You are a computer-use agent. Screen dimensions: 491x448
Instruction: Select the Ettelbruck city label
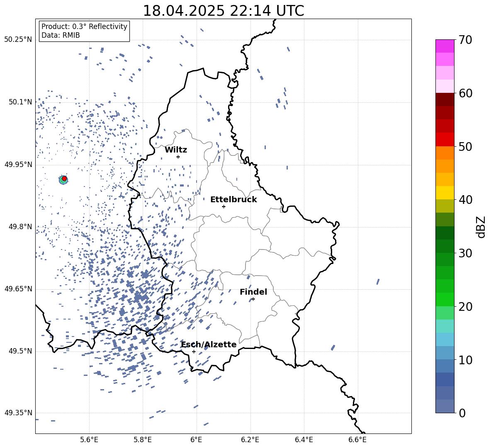(x=233, y=200)
